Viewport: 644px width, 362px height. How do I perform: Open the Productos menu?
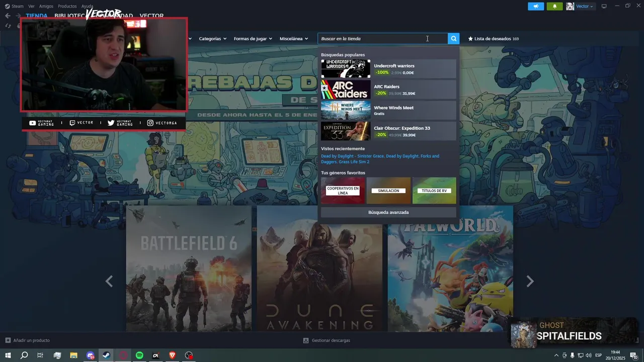pos(67,6)
